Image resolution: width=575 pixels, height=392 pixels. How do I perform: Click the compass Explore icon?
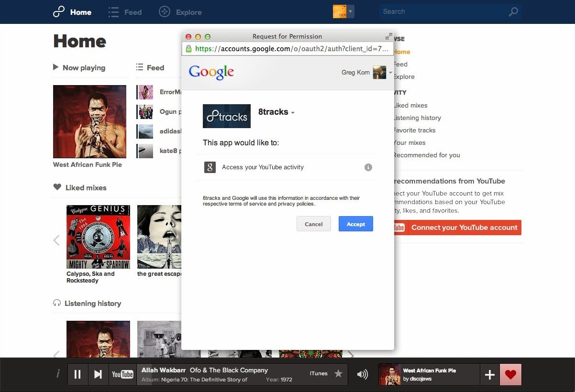coord(164,11)
